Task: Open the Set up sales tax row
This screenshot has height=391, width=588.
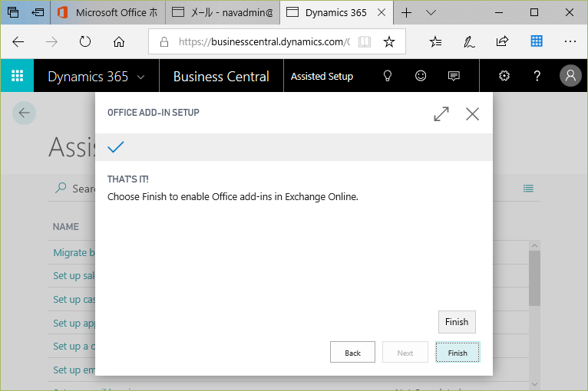Action: coord(74,276)
